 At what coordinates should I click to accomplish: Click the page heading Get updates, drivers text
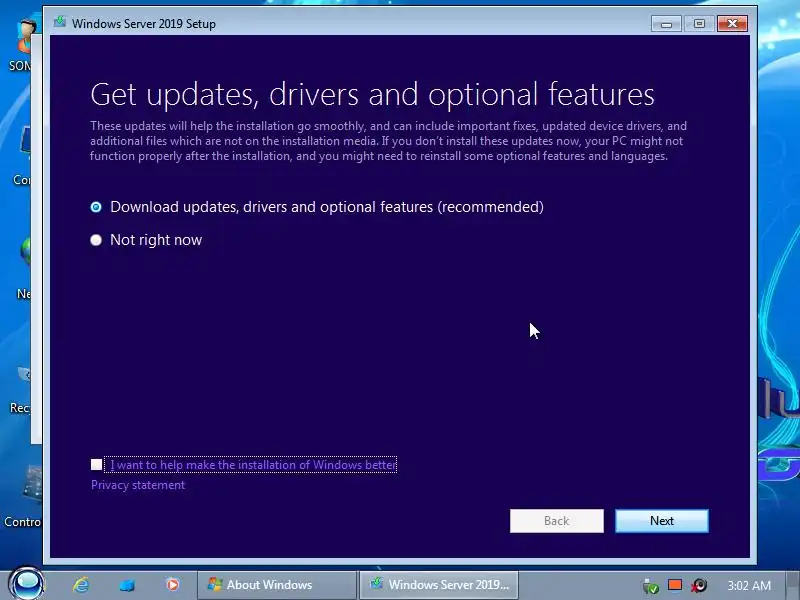click(372, 94)
